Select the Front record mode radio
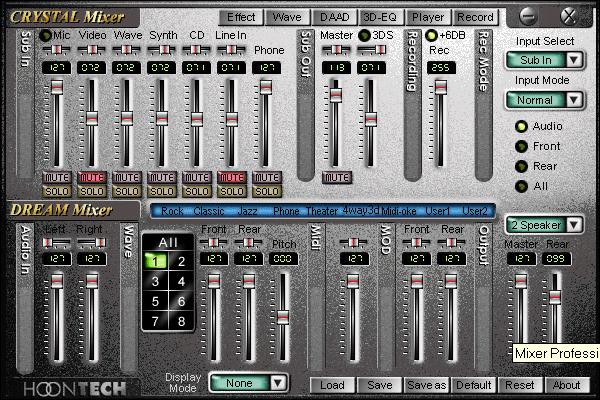This screenshot has height=400, width=600. 521,146
